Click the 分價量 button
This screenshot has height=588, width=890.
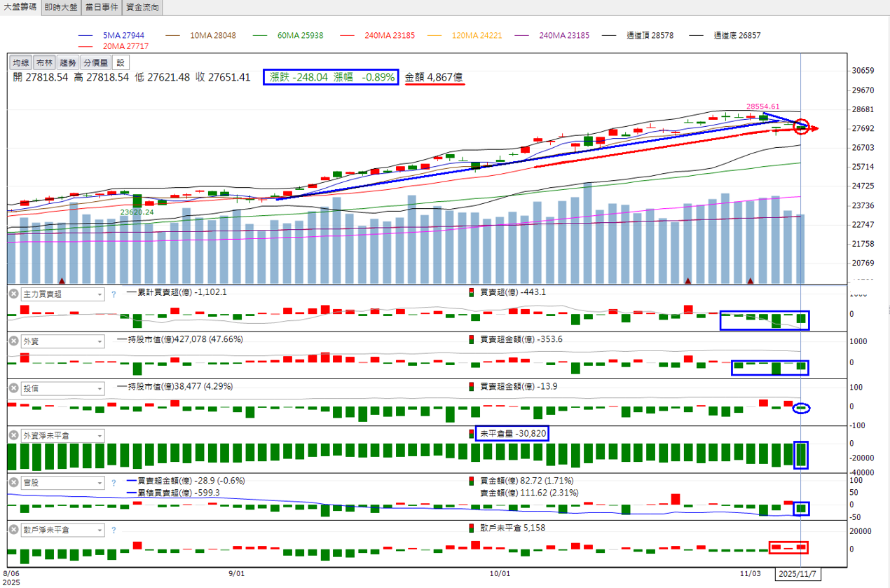coord(95,63)
